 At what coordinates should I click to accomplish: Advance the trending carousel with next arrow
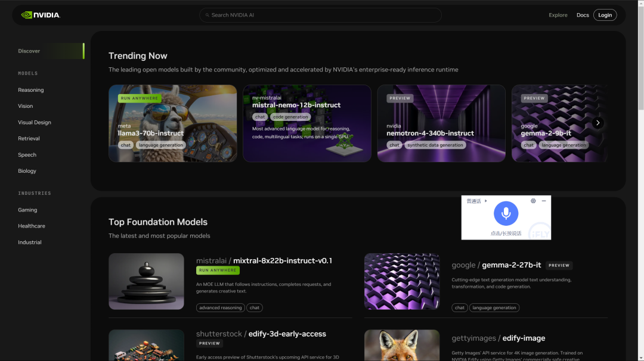pyautogui.click(x=597, y=123)
